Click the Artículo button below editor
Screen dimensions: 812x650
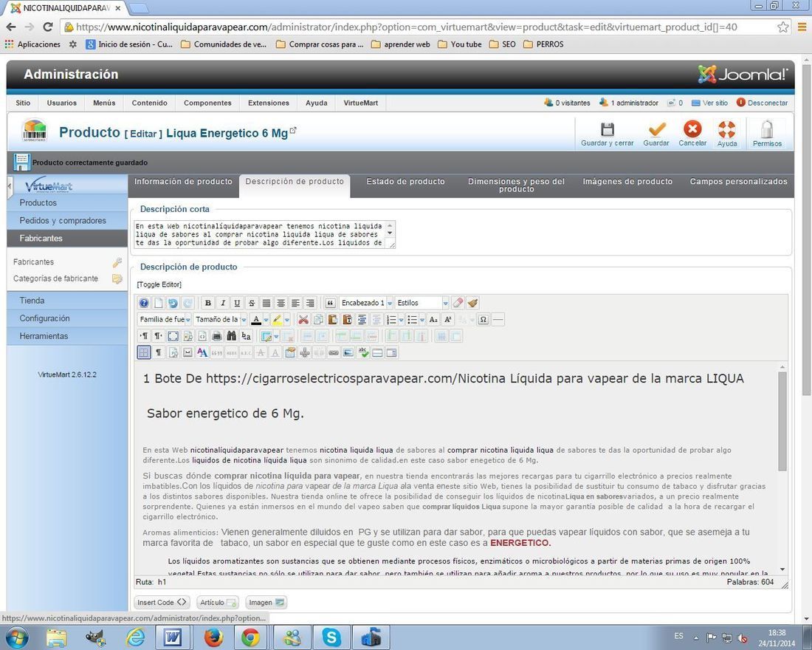217,602
